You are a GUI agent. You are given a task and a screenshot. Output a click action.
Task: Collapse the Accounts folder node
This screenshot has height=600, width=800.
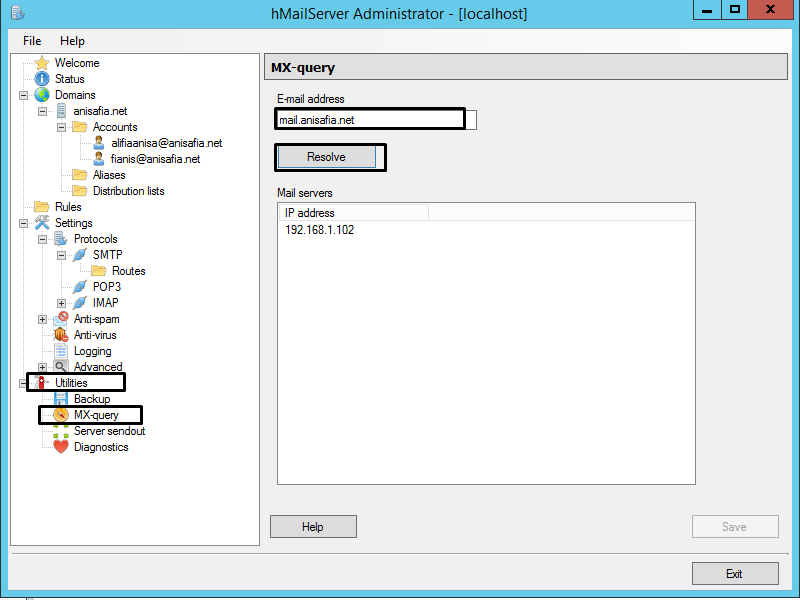pos(61,127)
